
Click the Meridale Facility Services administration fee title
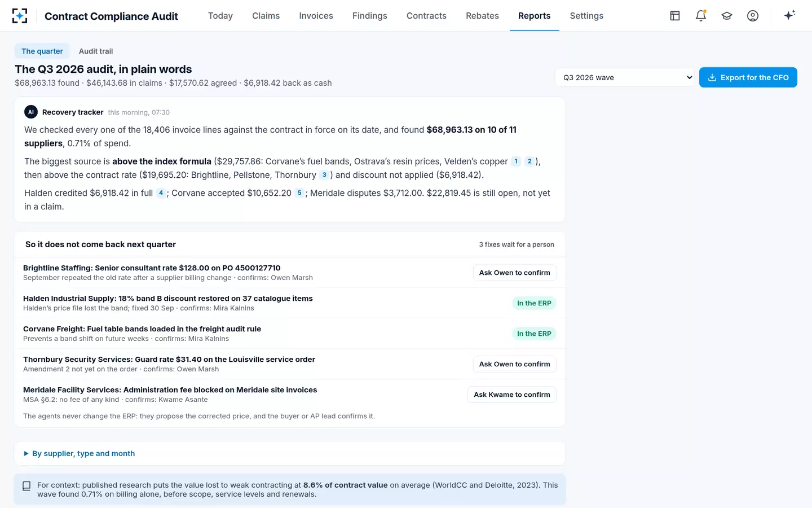tap(170, 390)
